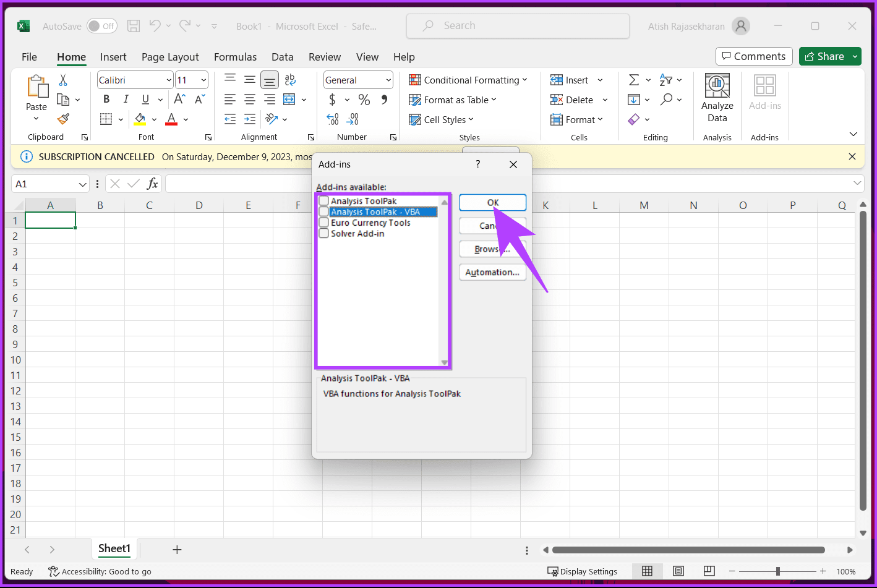The height and width of the screenshot is (588, 877).
Task: Select the Format Painter tool
Action: tap(62, 119)
